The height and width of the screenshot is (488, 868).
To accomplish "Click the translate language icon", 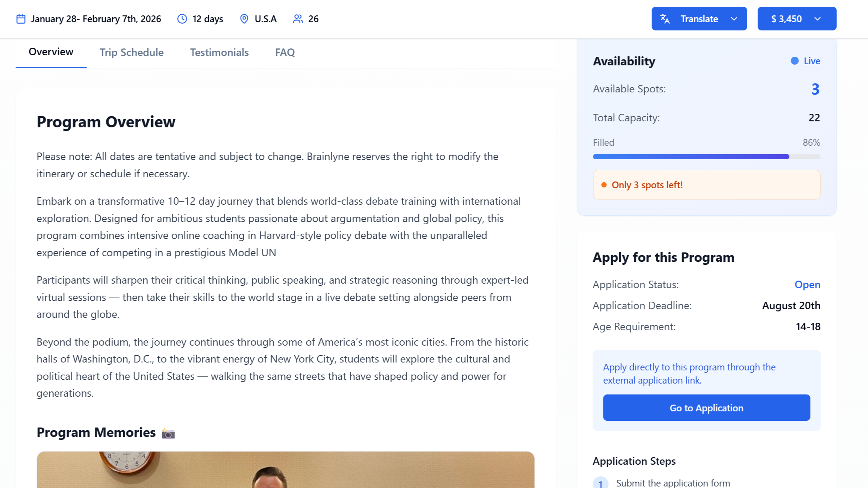I will point(665,19).
